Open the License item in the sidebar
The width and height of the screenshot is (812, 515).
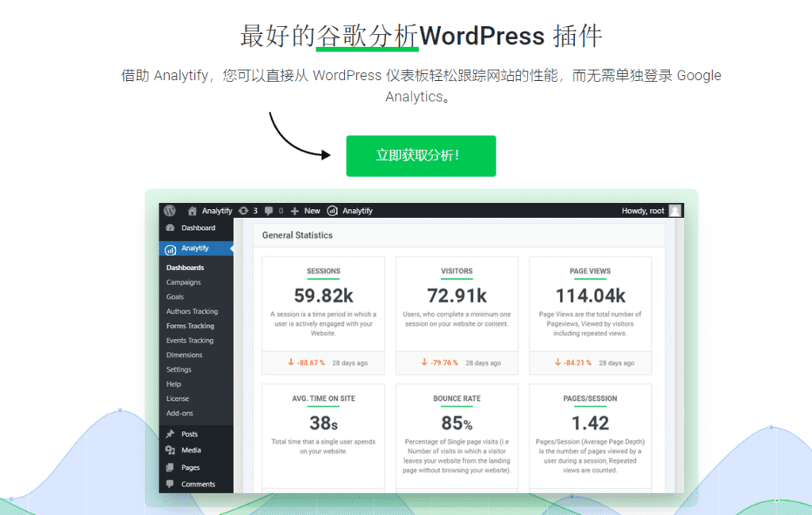pos(178,398)
